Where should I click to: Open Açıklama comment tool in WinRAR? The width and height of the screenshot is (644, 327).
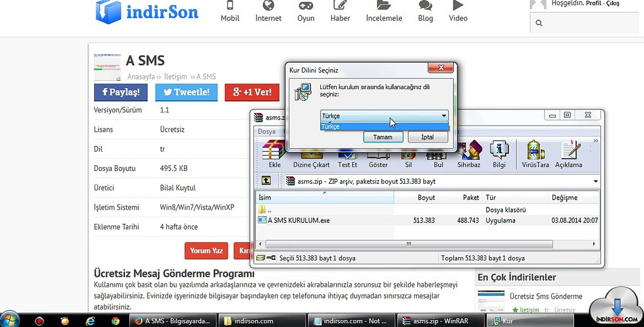(568, 154)
